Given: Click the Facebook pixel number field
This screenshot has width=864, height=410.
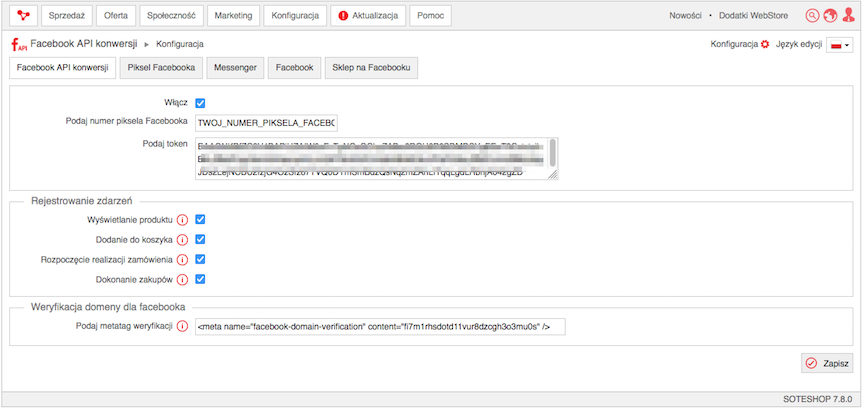Looking at the screenshot, I should pos(266,123).
